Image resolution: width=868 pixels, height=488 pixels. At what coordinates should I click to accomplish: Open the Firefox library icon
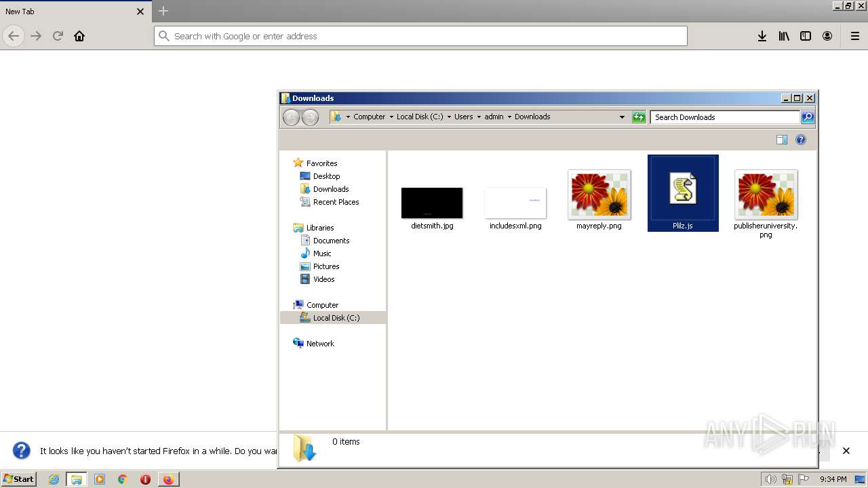[784, 36]
